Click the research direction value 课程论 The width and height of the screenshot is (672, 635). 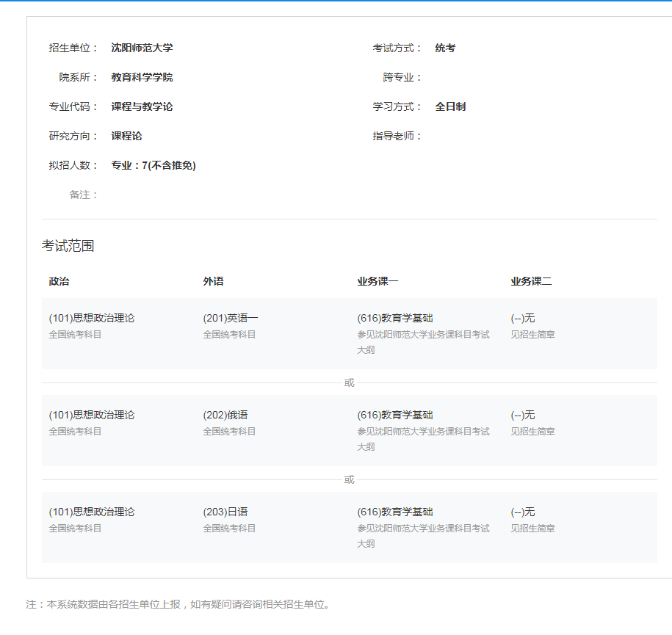(126, 136)
